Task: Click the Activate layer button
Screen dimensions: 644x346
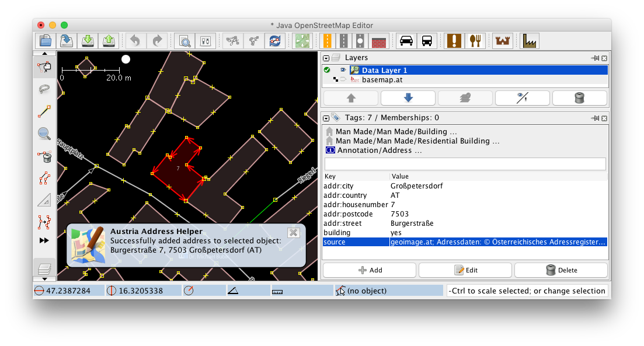Action: coord(465,98)
